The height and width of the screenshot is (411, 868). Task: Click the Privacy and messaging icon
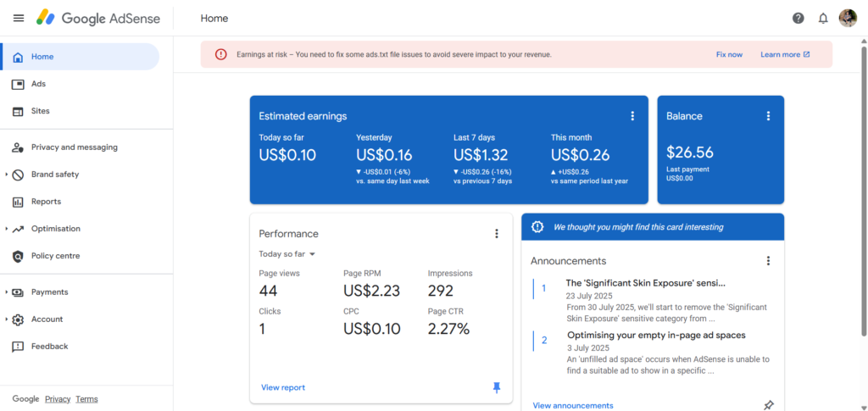pyautogui.click(x=18, y=147)
